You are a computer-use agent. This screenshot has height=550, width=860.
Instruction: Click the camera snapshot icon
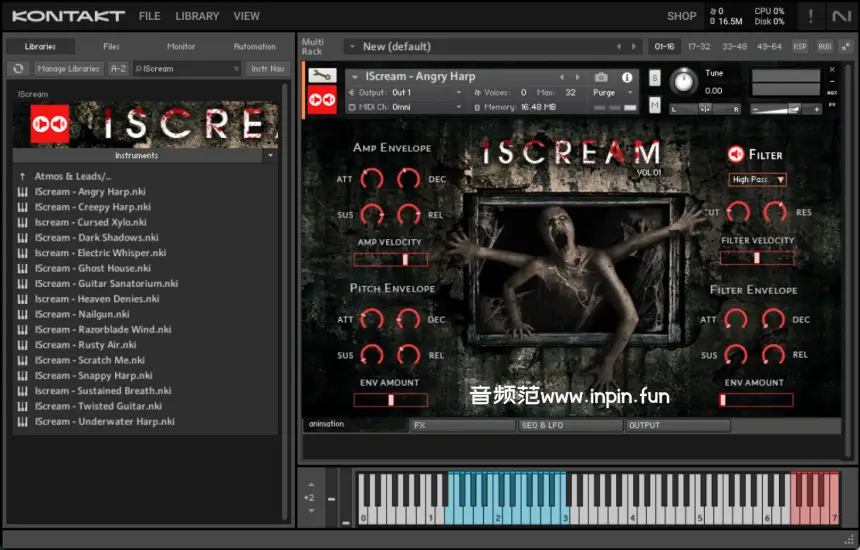[601, 77]
